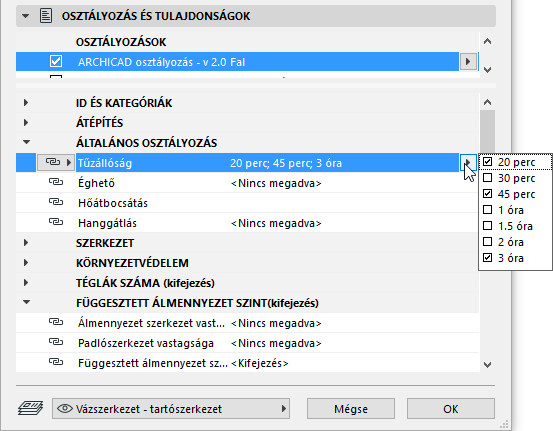The image size is (553, 431).
Task: Click the Hanggátlás value <Nincs megadva>
Action: (x=276, y=223)
